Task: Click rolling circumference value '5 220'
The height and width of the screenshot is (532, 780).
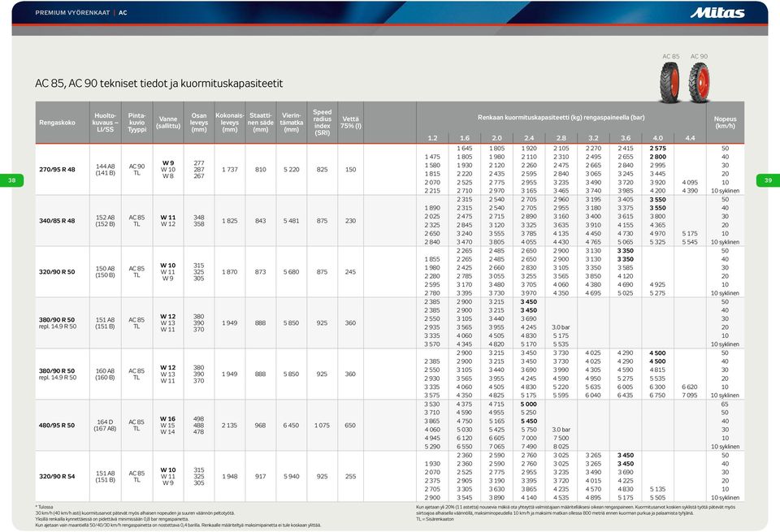Action: [292, 170]
